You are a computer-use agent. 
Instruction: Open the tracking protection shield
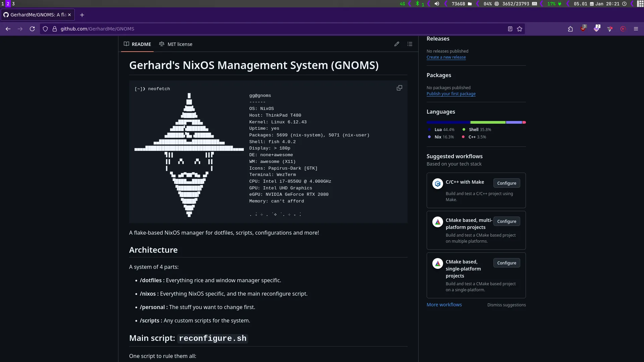click(45, 29)
